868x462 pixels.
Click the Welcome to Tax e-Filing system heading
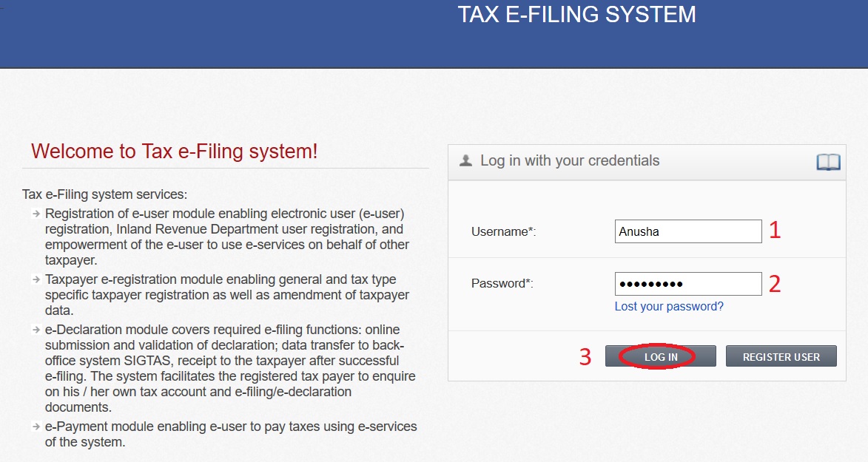(174, 152)
